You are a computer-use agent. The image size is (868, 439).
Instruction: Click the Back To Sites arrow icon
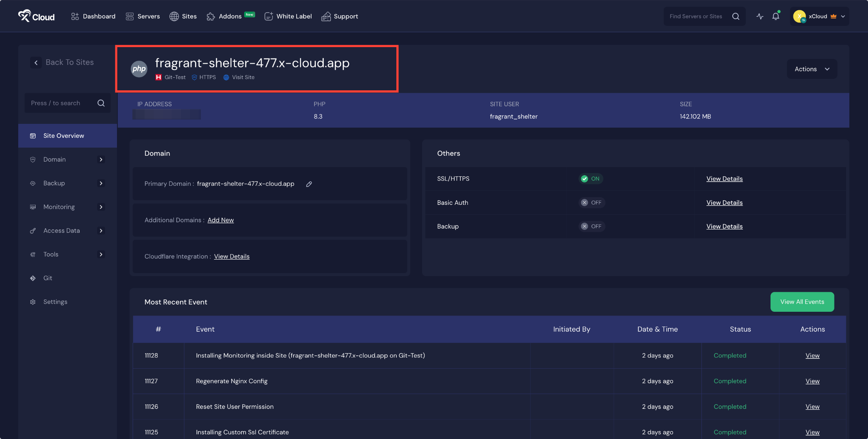pos(36,63)
